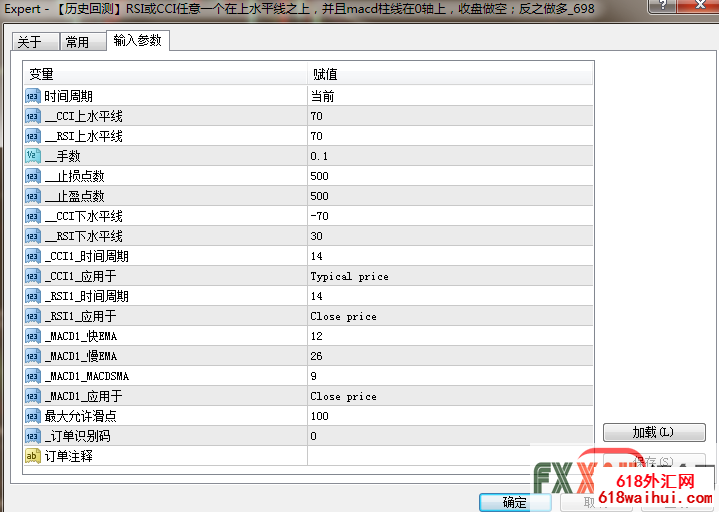Click the icon beside _MACD1_MACDSMA
This screenshot has width=719, height=512.
[x=33, y=376]
